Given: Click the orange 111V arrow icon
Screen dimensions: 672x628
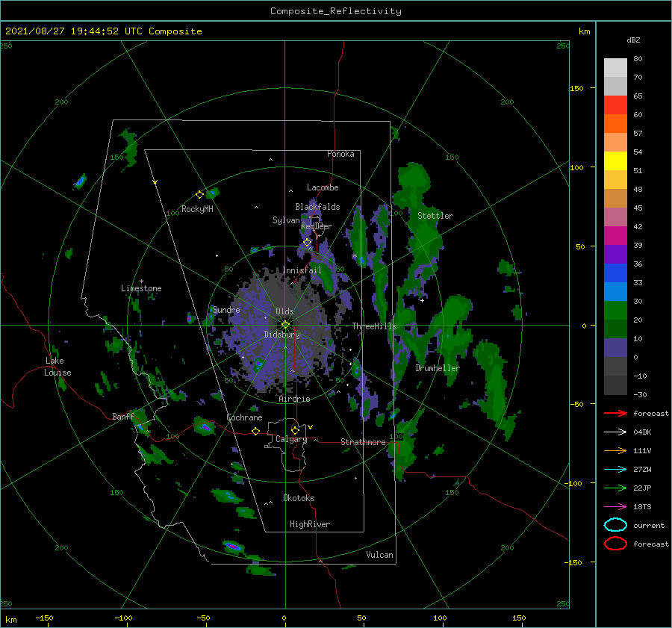Looking at the screenshot, I should [615, 450].
